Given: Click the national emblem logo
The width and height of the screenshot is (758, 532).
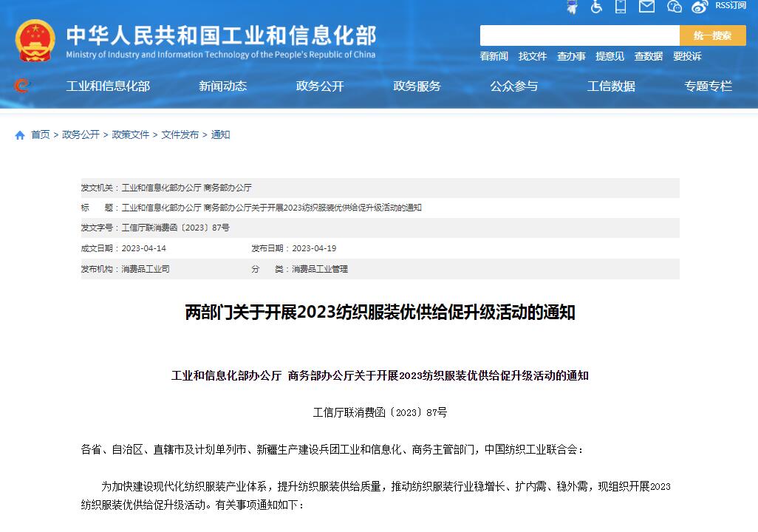Looking at the screenshot, I should pos(35,41).
